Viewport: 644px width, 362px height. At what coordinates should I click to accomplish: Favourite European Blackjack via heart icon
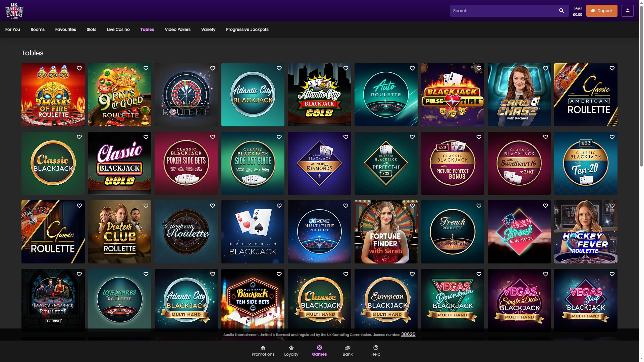(279, 206)
